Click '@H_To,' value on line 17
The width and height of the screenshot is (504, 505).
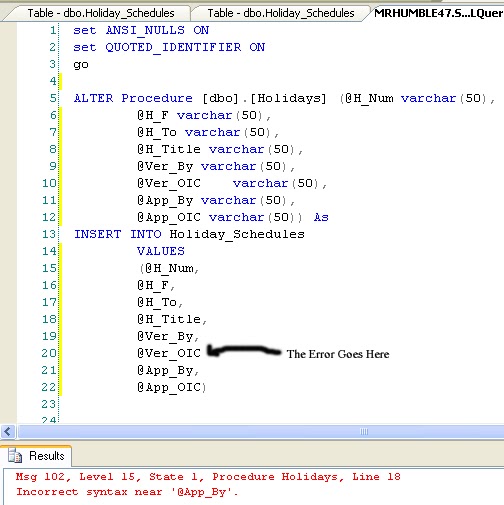point(160,302)
